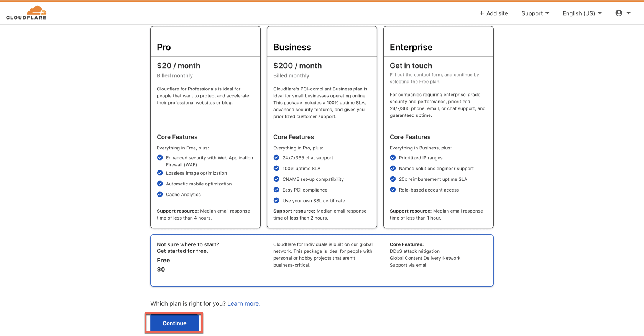This screenshot has height=336, width=644.
Task: Click checkmark beside 100% uptime SLA
Action: pos(276,168)
